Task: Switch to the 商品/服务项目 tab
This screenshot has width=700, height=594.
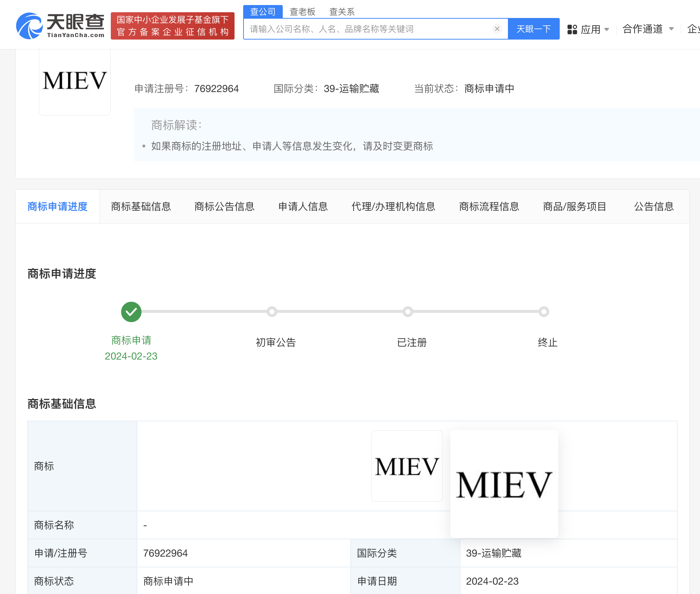Action: (575, 206)
